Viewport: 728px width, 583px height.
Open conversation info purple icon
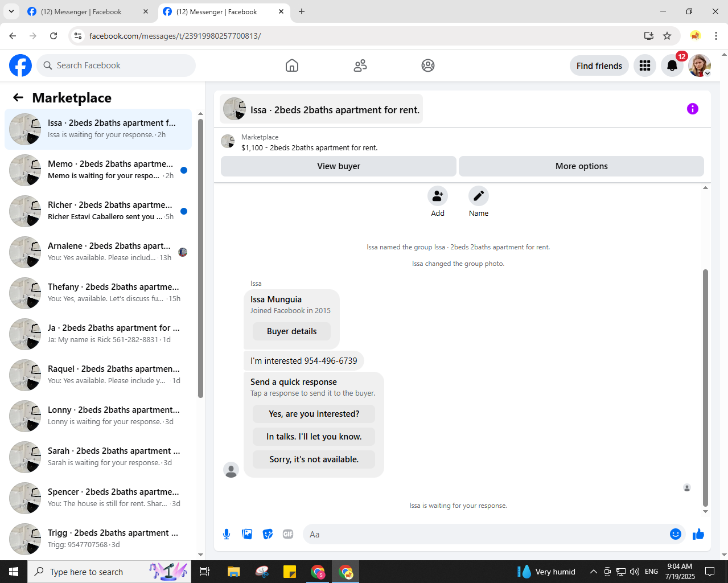(x=693, y=109)
